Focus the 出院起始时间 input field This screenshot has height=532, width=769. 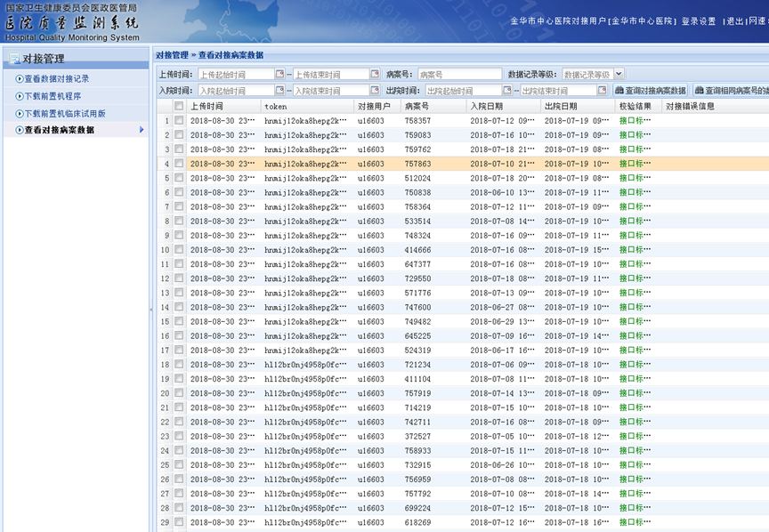coord(464,90)
